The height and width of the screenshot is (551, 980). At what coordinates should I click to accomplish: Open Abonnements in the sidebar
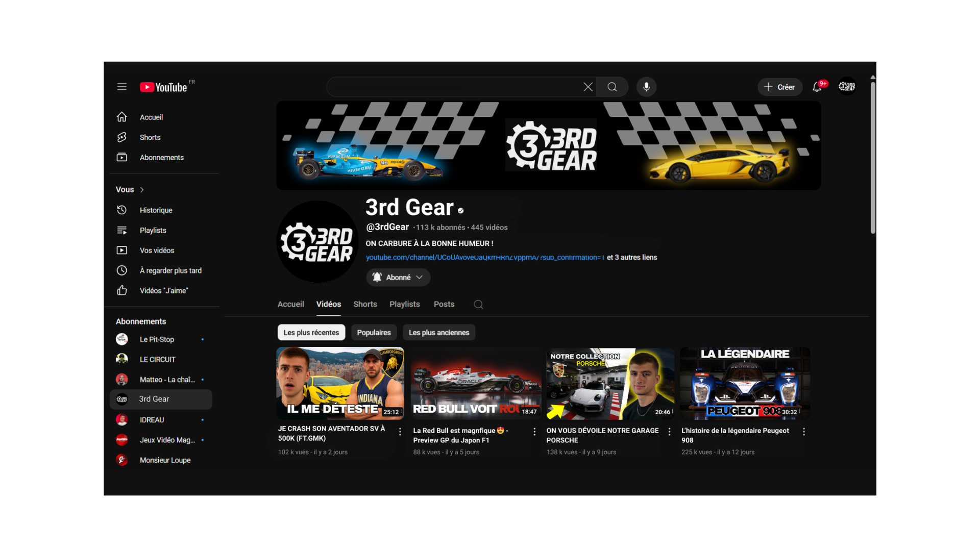(161, 157)
